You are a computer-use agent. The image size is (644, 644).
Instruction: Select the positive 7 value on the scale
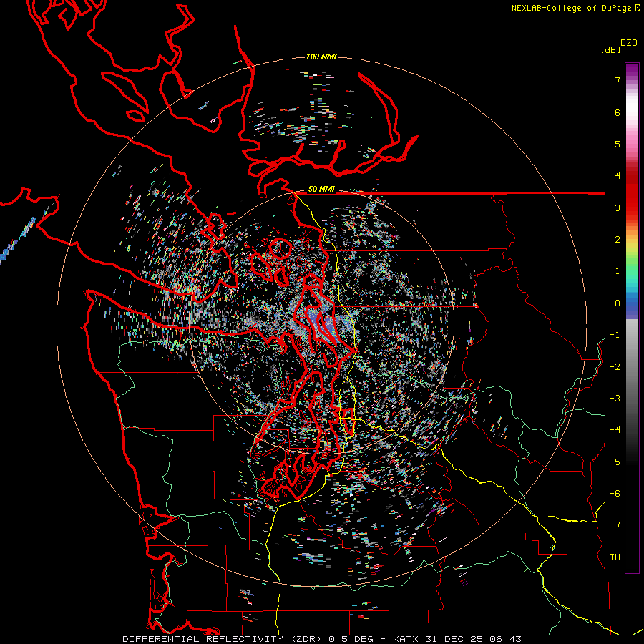[x=618, y=80]
